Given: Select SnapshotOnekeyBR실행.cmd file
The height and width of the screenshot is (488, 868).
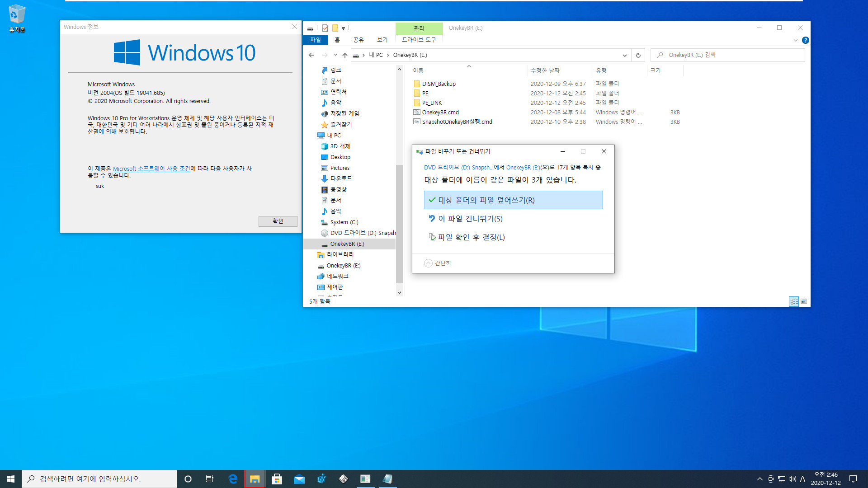Looking at the screenshot, I should click(x=457, y=122).
